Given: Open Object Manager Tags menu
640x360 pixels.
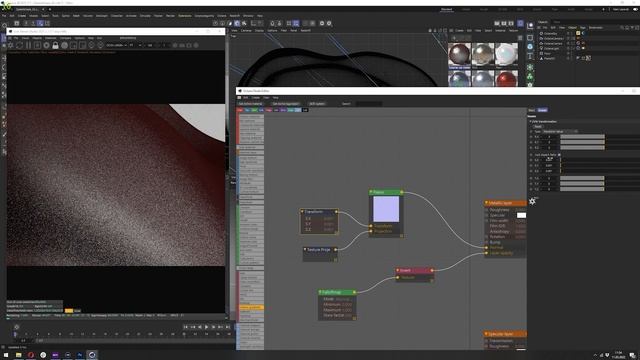Looking at the screenshot, I should tap(582, 27).
